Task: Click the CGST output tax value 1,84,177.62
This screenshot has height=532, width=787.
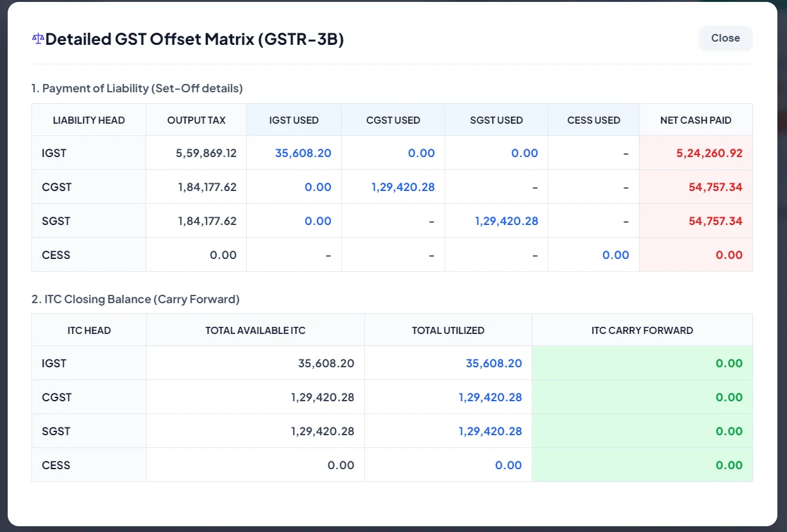Action: point(207,187)
